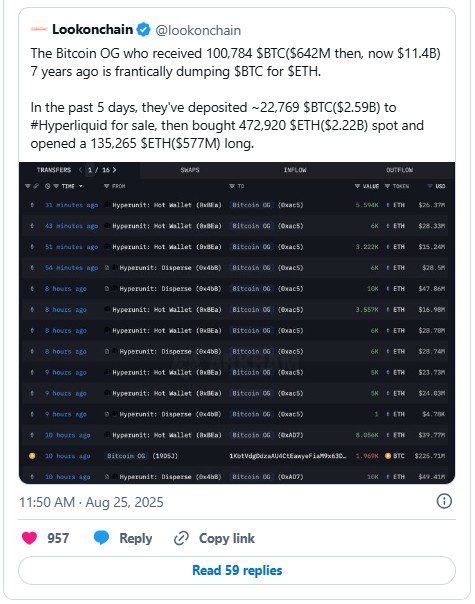This screenshot has height=604, width=475.
Task: Click the clock icon beside the TIME column
Action: [47, 186]
